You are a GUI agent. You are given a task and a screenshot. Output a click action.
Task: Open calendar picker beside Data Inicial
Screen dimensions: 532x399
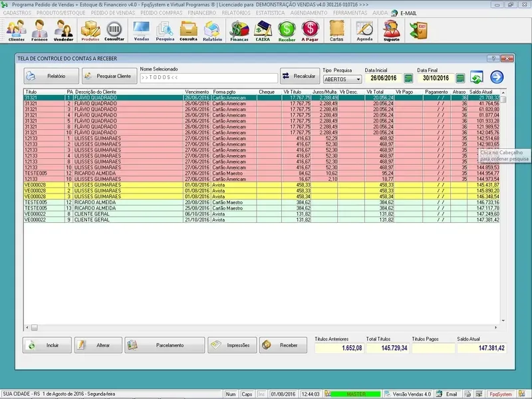[x=409, y=78]
